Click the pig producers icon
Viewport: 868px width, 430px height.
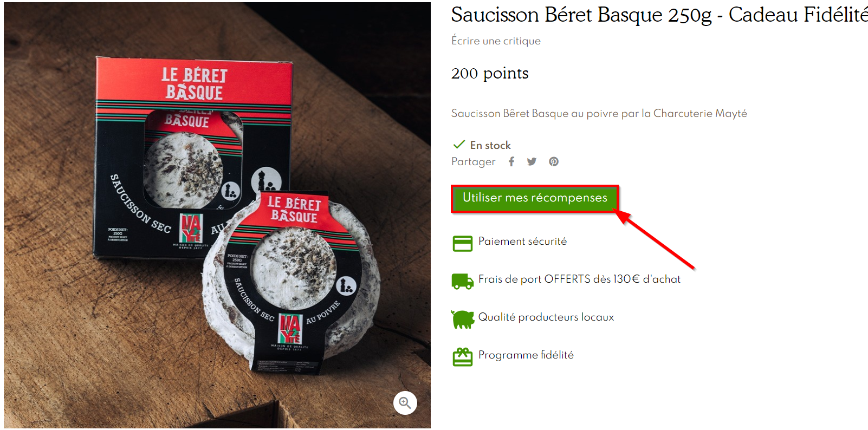click(462, 319)
